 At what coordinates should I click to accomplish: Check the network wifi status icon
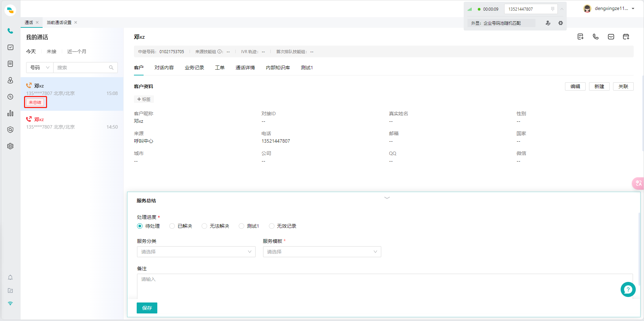(10, 304)
